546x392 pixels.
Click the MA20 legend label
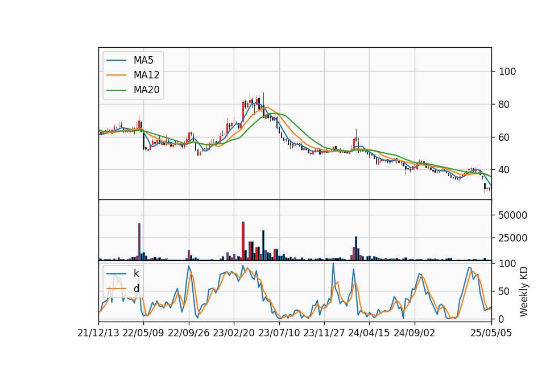coord(146,90)
